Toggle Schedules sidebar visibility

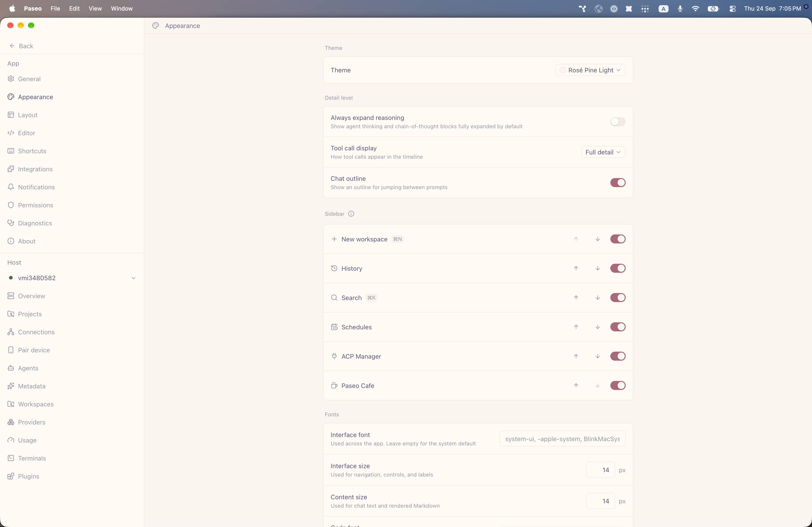(618, 327)
